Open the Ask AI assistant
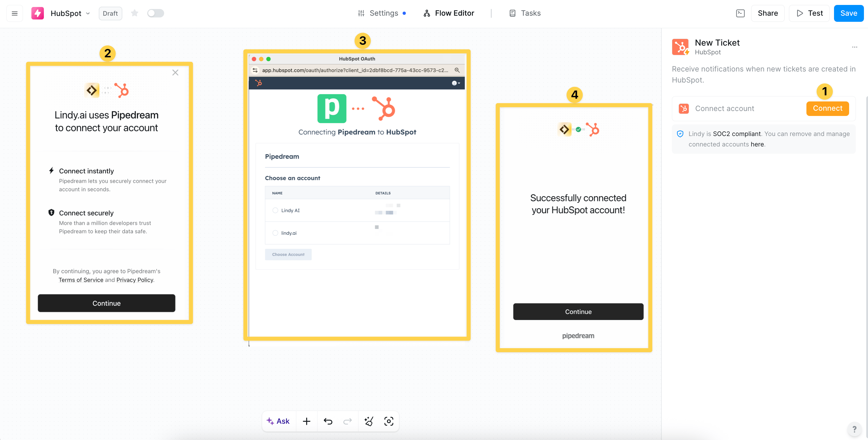The height and width of the screenshot is (440, 868). [278, 421]
